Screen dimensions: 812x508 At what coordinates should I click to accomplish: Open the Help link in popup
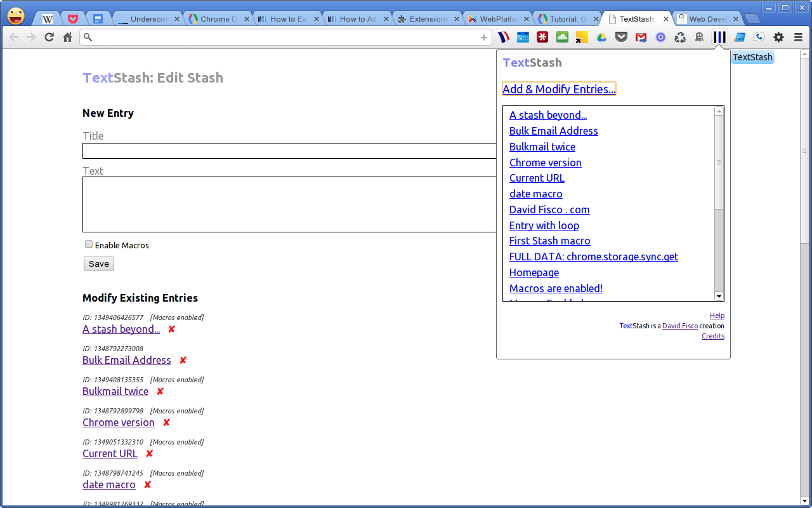tap(717, 316)
